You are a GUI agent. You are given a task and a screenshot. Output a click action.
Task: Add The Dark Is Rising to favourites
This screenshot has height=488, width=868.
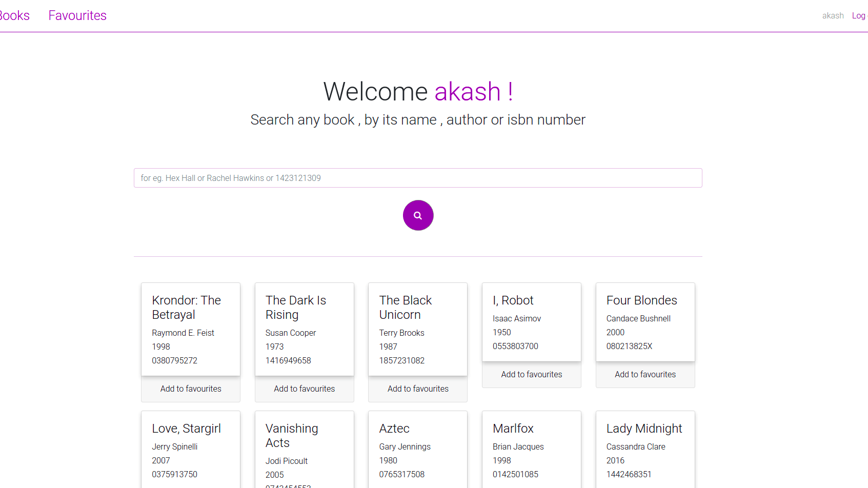pos(305,389)
